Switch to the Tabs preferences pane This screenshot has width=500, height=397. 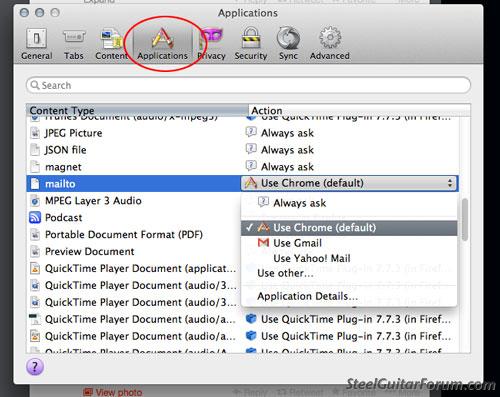coord(74,44)
